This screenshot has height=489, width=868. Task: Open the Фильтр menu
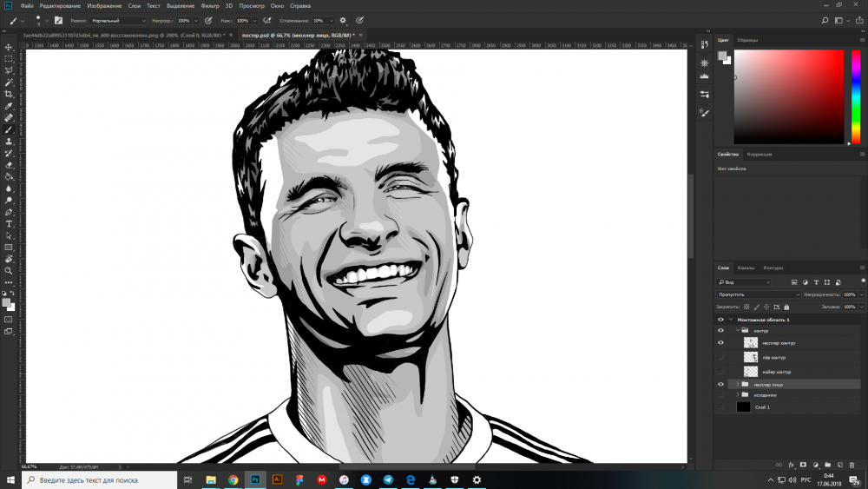[210, 5]
